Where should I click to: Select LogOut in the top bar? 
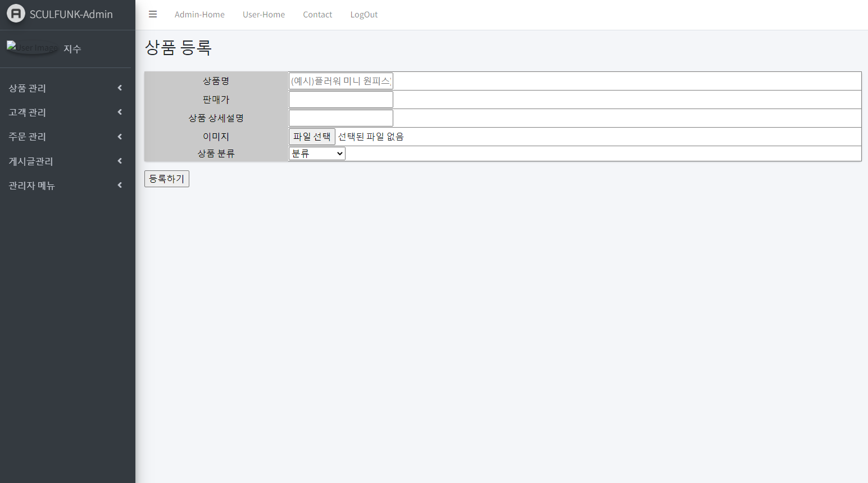pyautogui.click(x=363, y=15)
